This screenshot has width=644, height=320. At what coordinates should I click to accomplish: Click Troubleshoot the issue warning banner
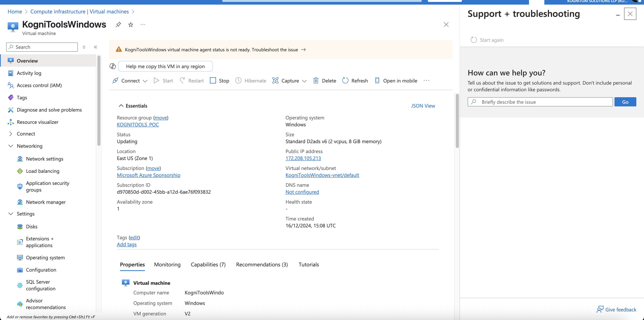(281, 49)
